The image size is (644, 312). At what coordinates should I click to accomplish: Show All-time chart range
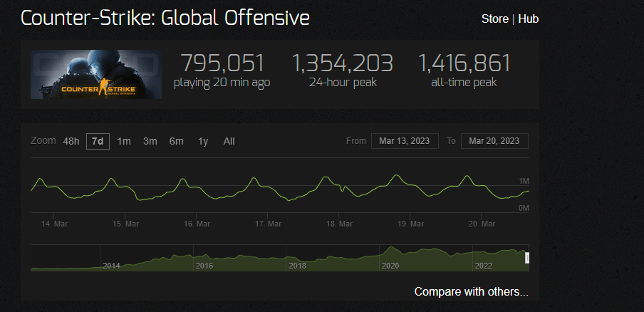(x=229, y=141)
